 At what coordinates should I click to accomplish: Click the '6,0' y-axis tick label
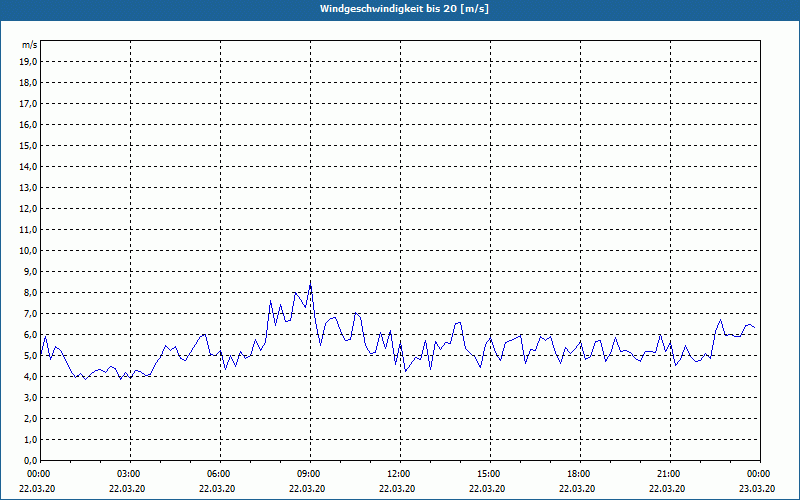[31, 335]
